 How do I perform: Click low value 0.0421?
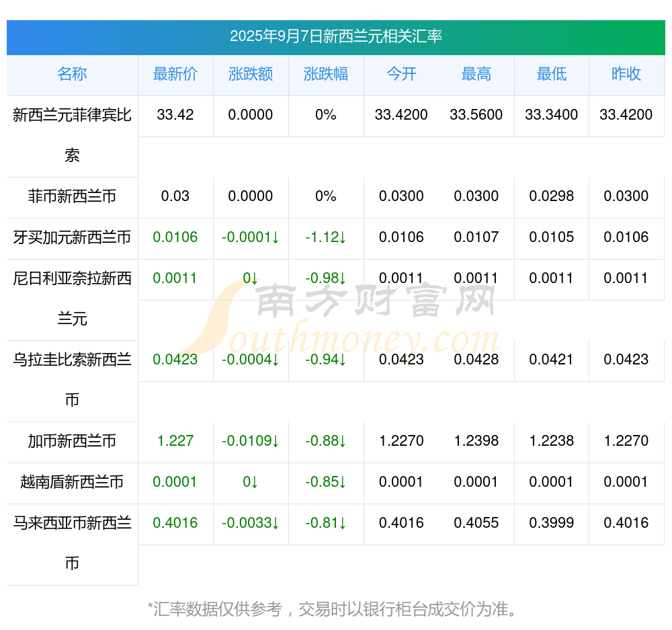pyautogui.click(x=552, y=360)
